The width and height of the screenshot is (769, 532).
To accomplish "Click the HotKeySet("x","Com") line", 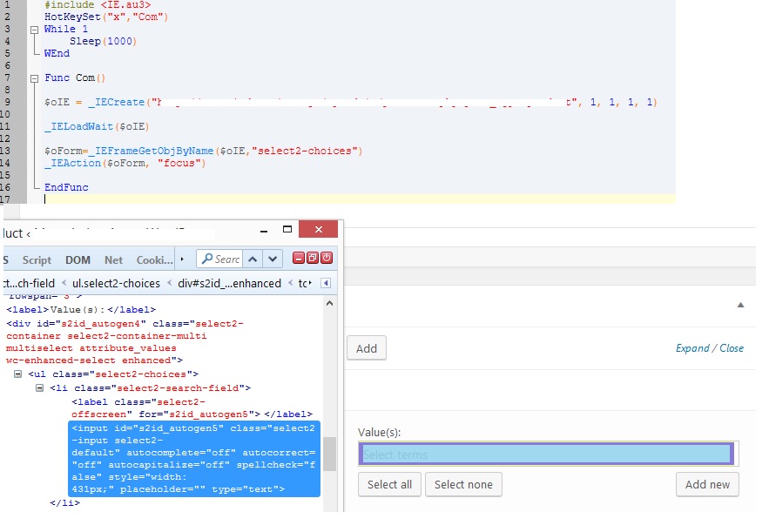I will [x=106, y=17].
